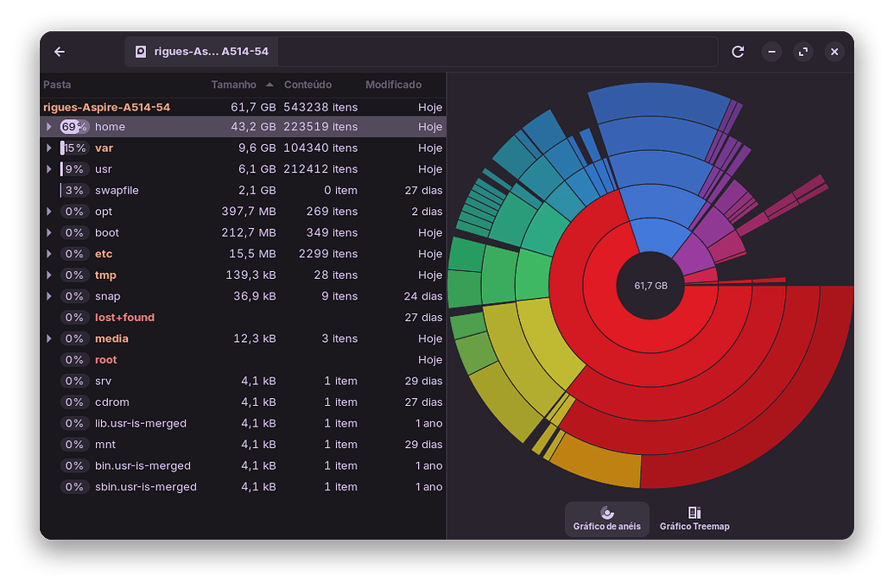Expand the home folder
The height and width of the screenshot is (588, 894).
[49, 127]
